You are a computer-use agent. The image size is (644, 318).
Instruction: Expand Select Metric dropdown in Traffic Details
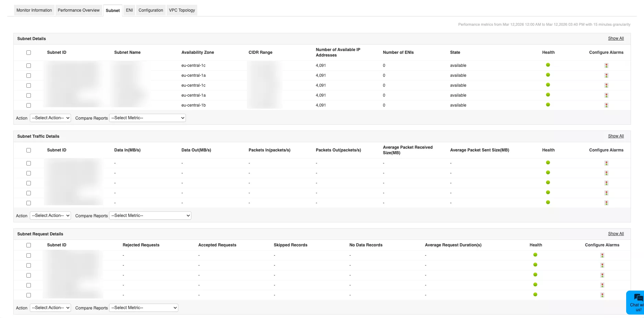point(150,216)
